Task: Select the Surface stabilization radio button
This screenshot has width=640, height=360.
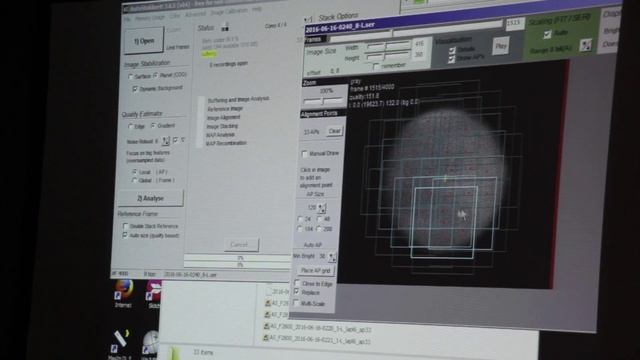Action: (x=131, y=77)
